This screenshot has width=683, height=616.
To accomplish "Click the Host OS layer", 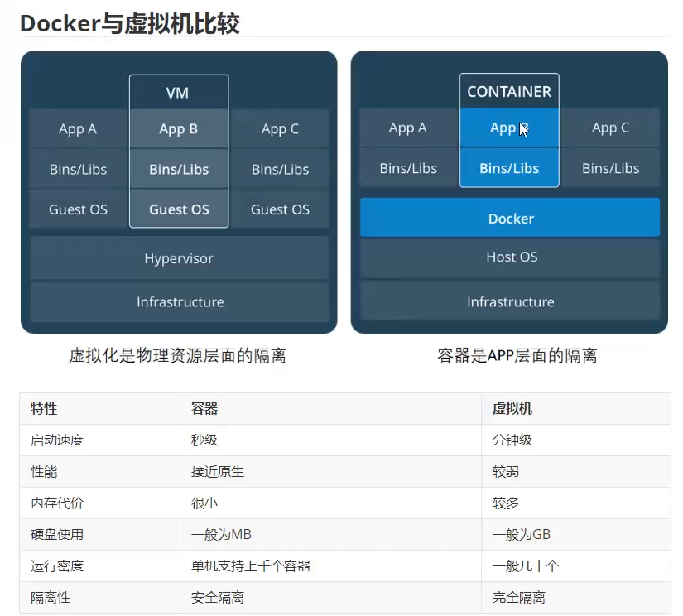I will [x=510, y=257].
